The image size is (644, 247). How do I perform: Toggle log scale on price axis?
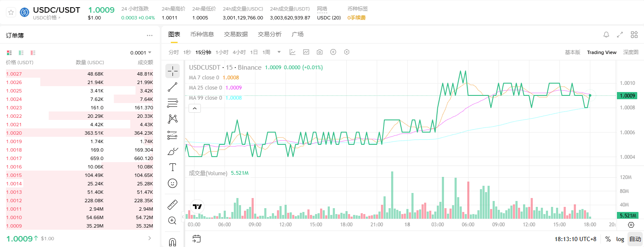tap(620, 239)
